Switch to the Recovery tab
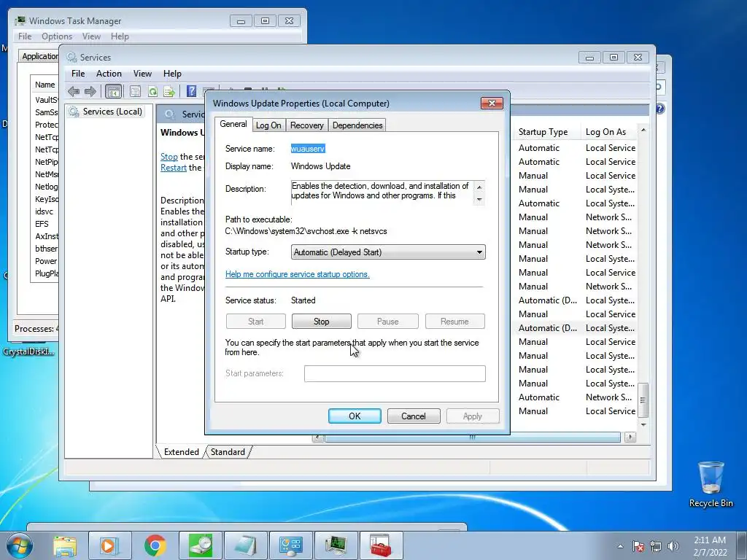The height and width of the screenshot is (560, 747). [x=307, y=125]
